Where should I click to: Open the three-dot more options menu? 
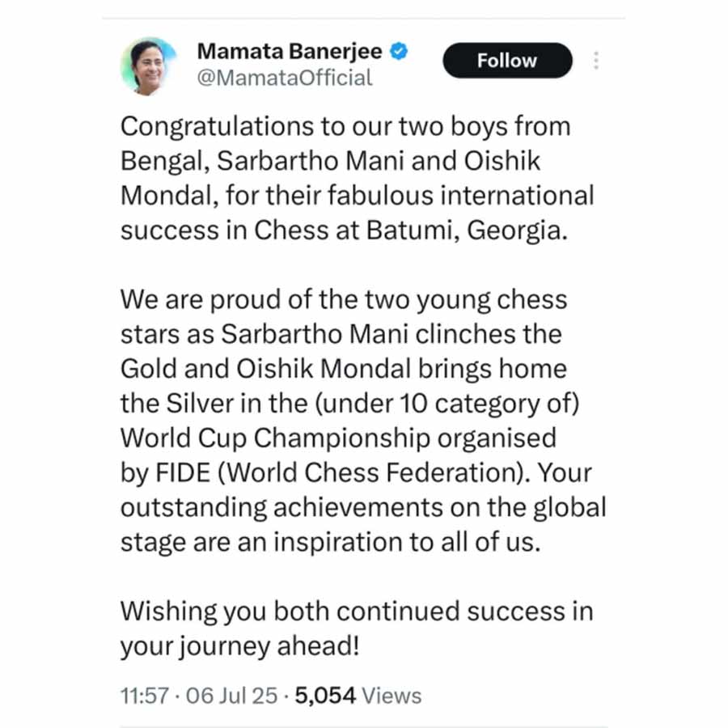coord(596,61)
